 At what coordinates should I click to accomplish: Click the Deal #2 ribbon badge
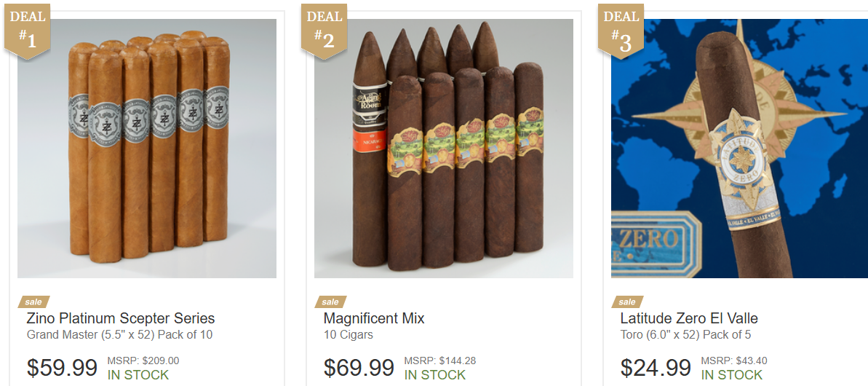[x=324, y=31]
